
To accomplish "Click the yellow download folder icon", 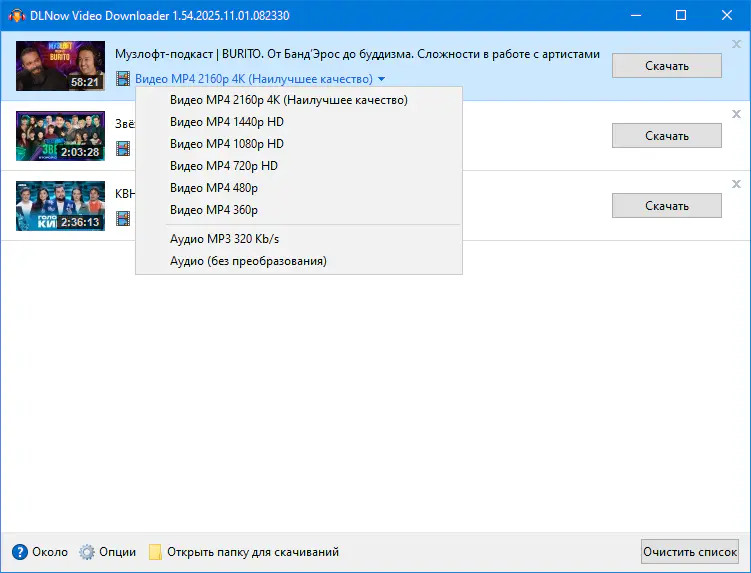I will [x=155, y=552].
